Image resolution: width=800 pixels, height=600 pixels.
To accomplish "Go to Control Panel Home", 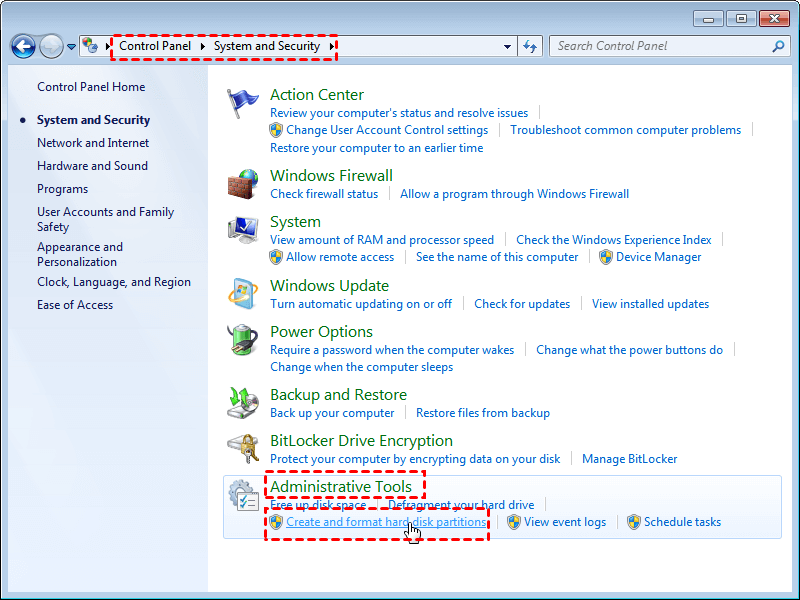I will (91, 87).
